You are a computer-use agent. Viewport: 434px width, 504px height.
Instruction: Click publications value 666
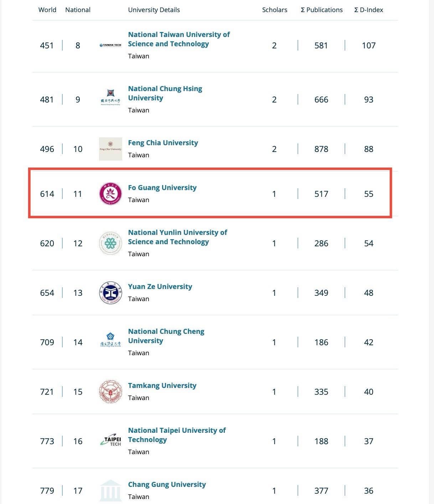[321, 100]
